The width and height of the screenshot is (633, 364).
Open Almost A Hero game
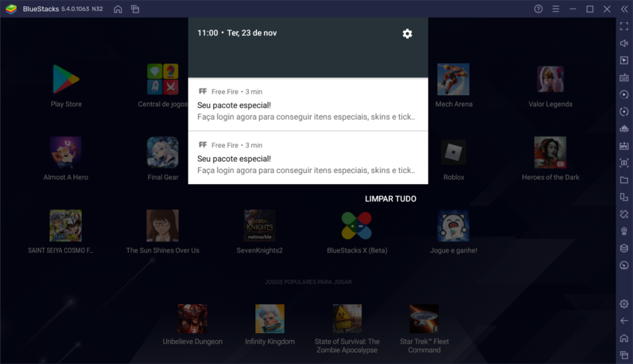[66, 153]
